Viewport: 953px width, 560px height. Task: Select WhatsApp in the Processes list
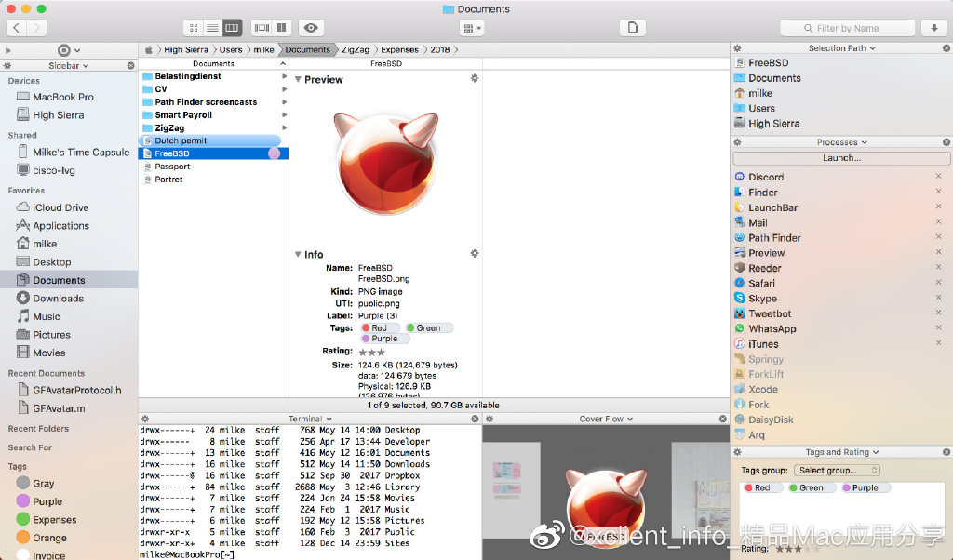click(772, 328)
